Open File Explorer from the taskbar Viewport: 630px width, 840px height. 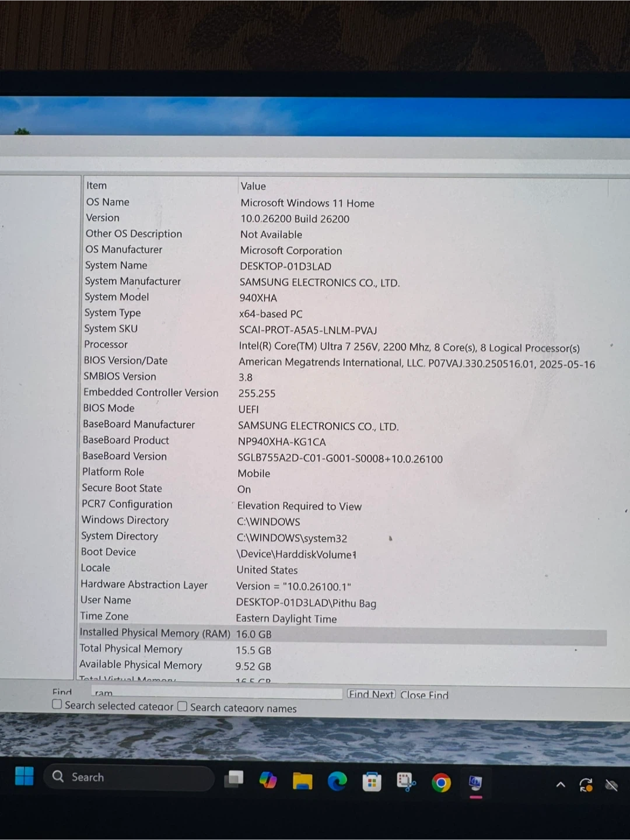click(x=302, y=781)
